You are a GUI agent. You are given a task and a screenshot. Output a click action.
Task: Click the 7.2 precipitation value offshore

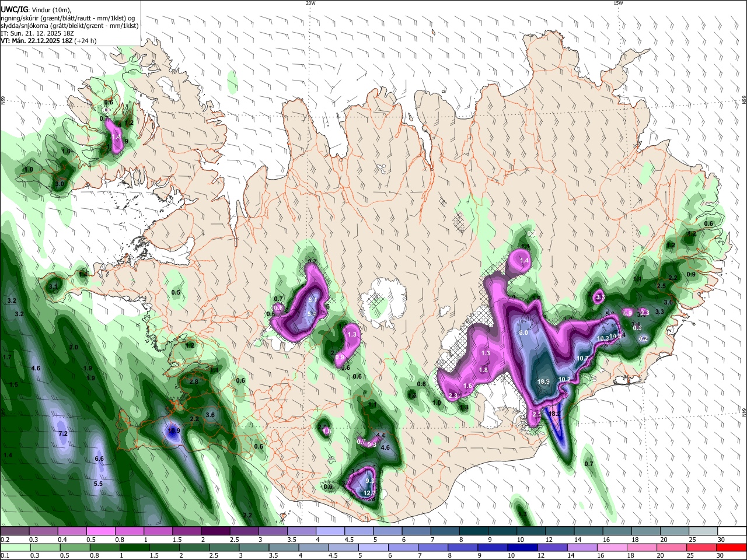tap(64, 433)
